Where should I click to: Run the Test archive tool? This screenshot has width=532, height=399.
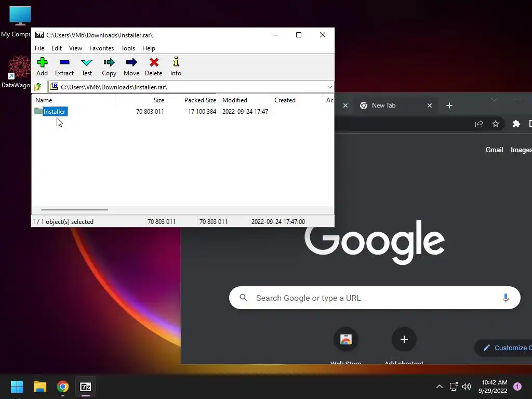pos(87,66)
